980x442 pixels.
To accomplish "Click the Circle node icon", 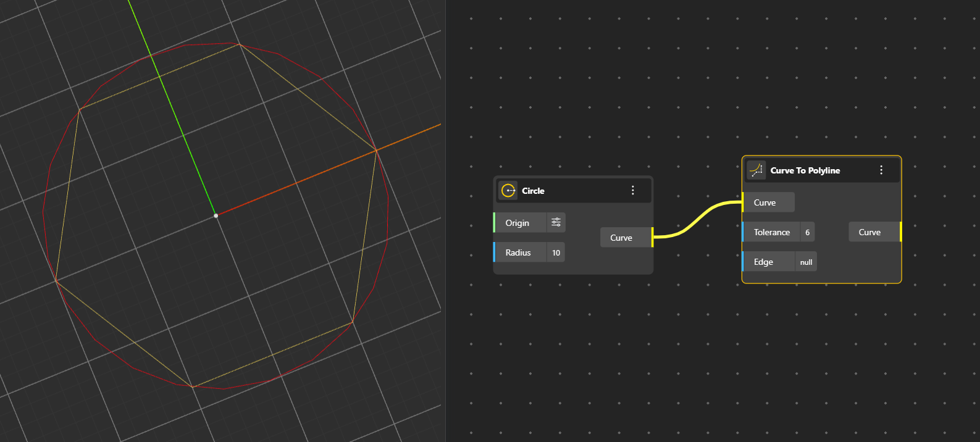I will tap(508, 191).
